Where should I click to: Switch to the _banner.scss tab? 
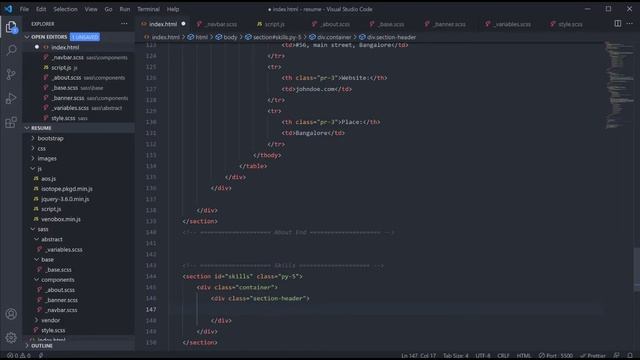[449, 24]
